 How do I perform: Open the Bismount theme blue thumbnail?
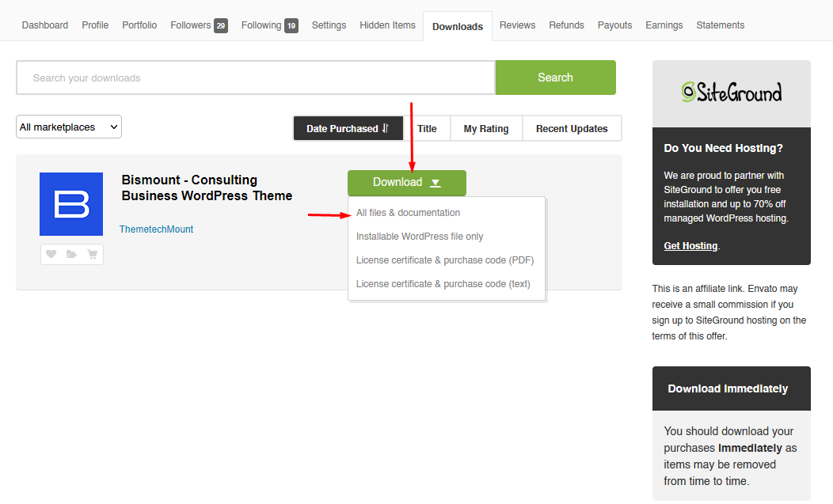pos(71,204)
